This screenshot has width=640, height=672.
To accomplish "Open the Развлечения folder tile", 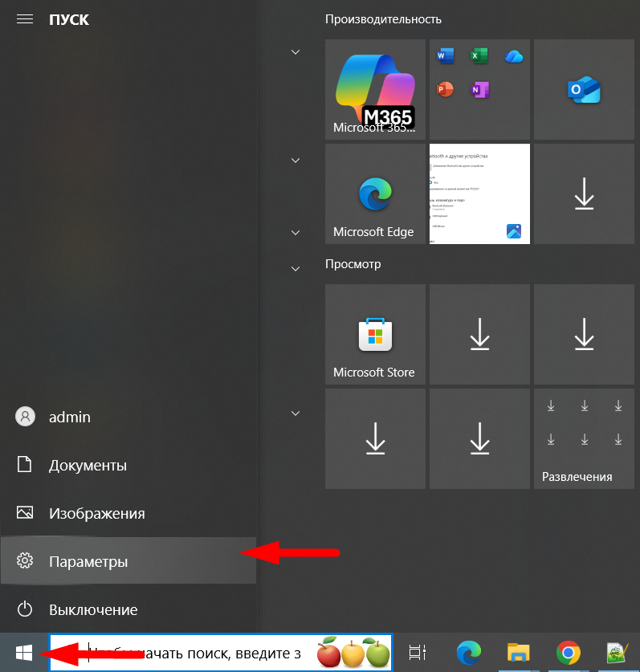I will pyautogui.click(x=584, y=438).
